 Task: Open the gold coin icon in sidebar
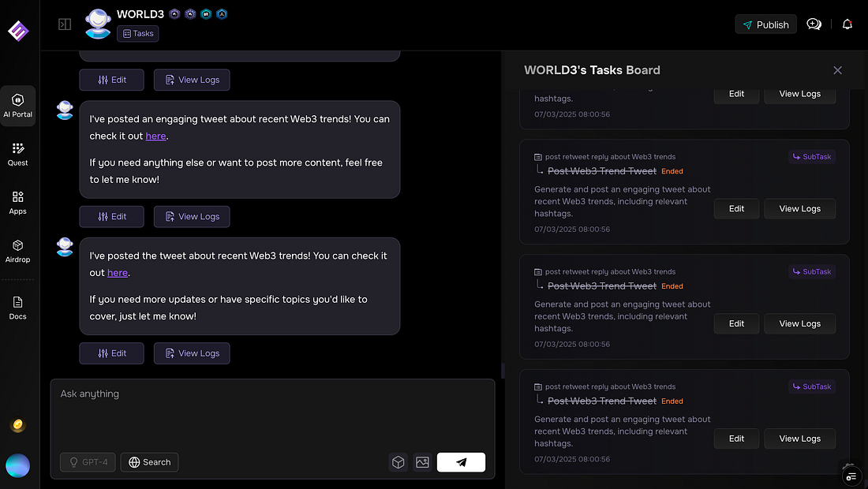[17, 425]
